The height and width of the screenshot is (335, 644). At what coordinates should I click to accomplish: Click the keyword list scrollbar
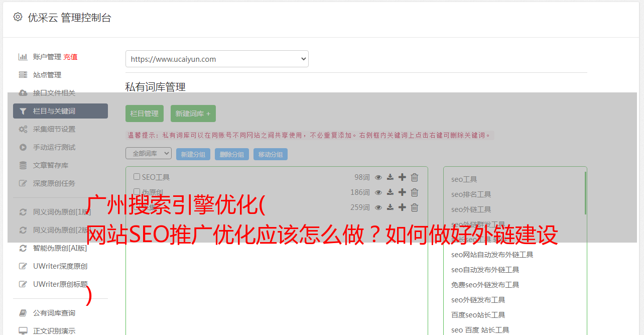coord(585,193)
